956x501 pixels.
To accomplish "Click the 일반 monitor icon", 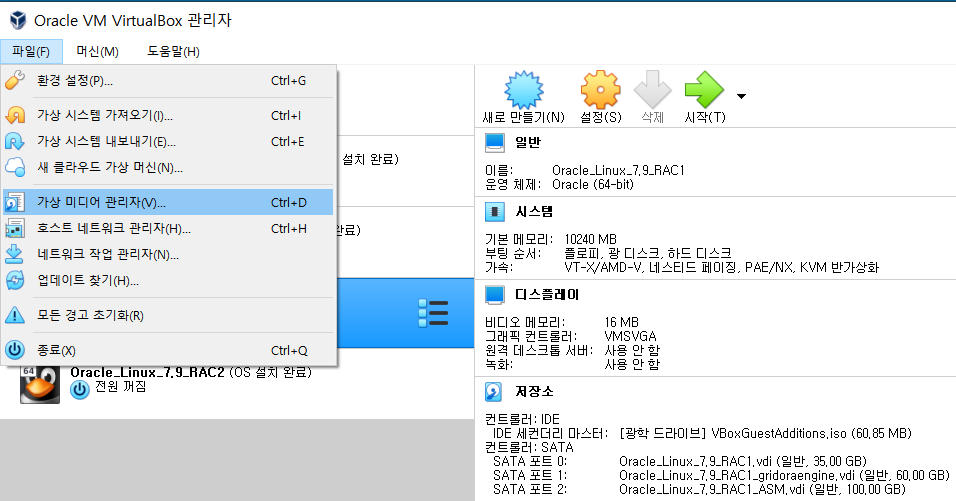I will click(x=494, y=143).
